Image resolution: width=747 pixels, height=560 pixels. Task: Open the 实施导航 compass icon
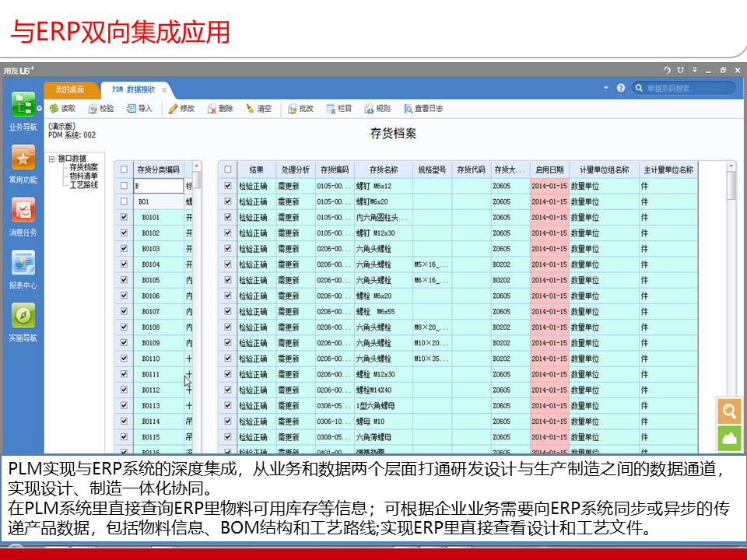[23, 315]
